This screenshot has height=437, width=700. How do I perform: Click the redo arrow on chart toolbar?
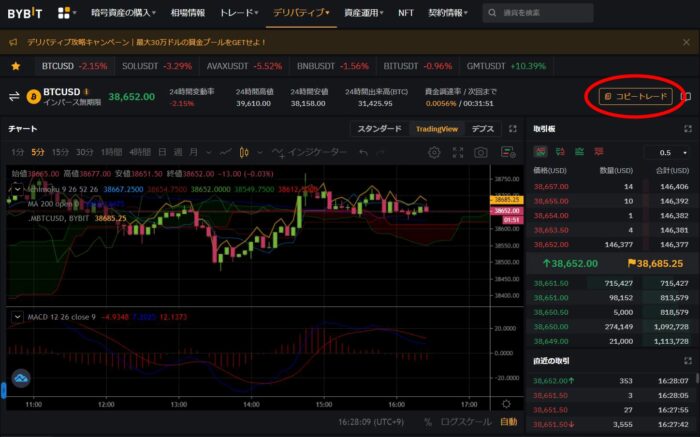(x=380, y=153)
